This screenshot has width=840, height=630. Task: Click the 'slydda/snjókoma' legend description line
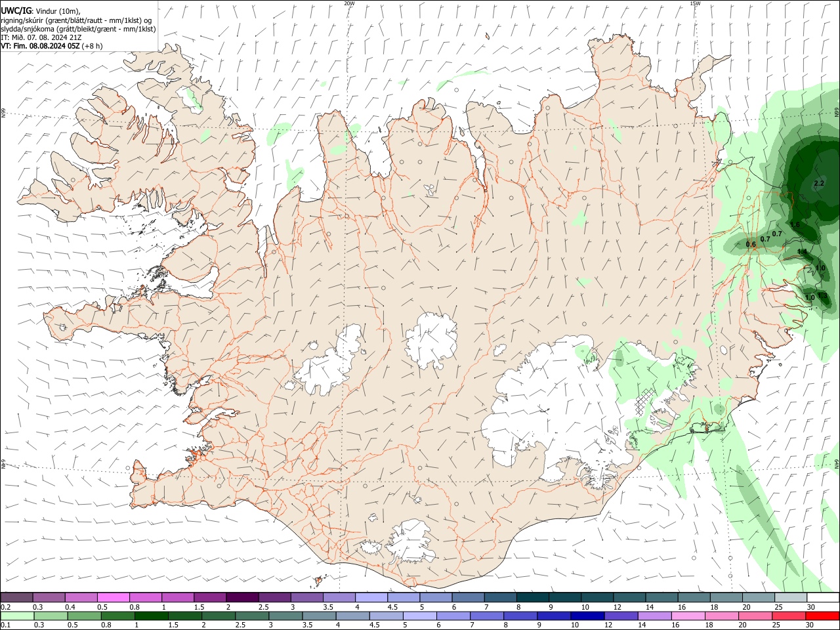click(78, 29)
